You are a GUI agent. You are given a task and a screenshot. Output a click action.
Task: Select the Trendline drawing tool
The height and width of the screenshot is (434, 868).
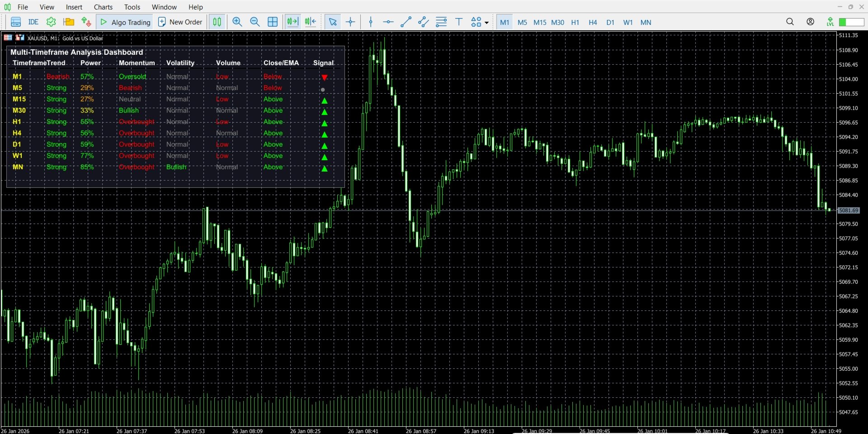[406, 22]
